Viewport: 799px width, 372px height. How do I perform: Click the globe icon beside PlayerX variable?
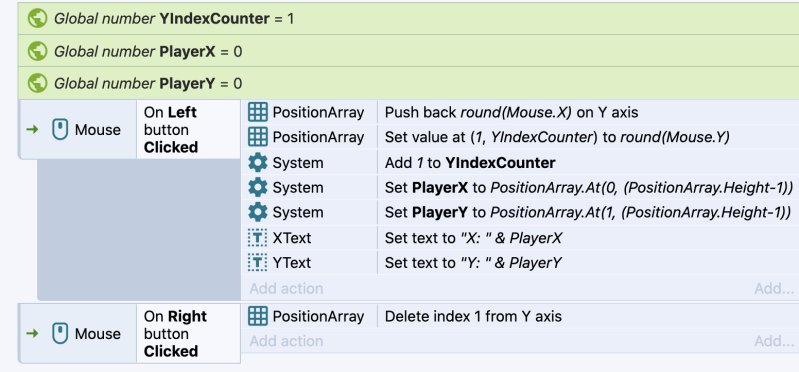click(37, 51)
